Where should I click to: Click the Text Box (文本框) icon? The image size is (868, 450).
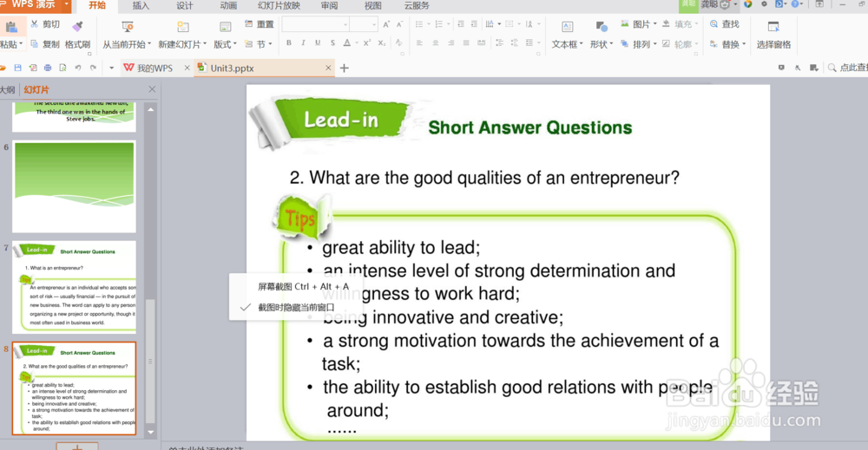(x=568, y=27)
